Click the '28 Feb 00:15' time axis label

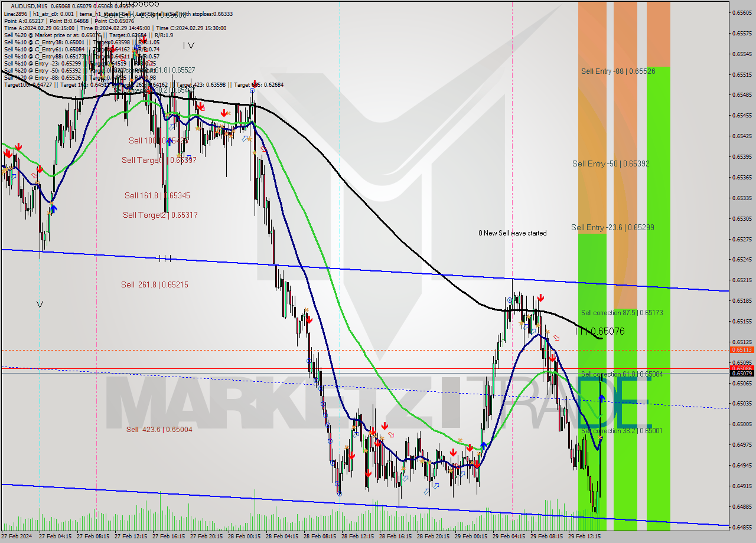tap(245, 537)
